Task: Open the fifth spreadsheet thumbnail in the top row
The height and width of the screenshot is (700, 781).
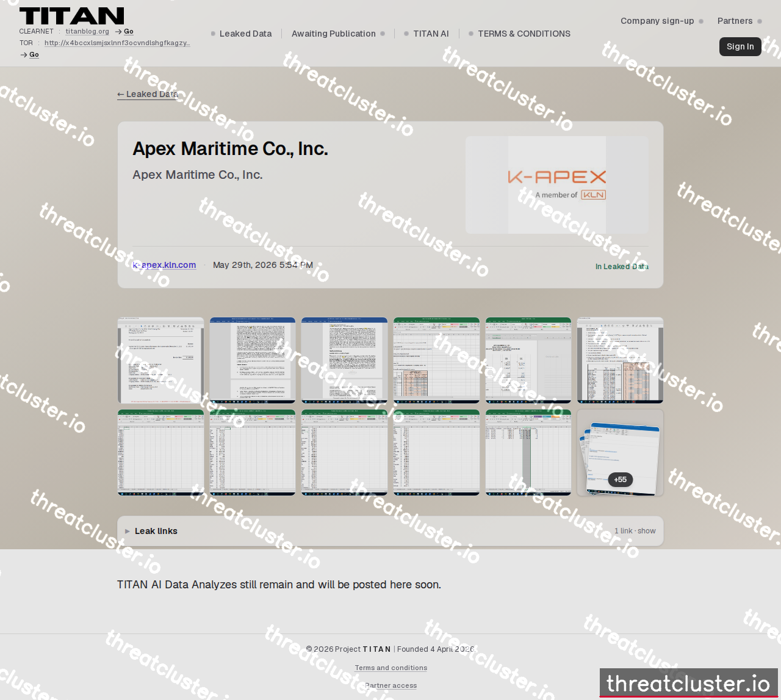Action: click(528, 360)
